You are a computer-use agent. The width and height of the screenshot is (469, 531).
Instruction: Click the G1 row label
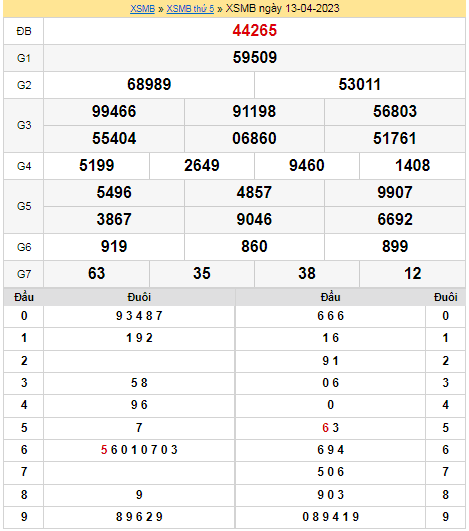pyautogui.click(x=24, y=58)
